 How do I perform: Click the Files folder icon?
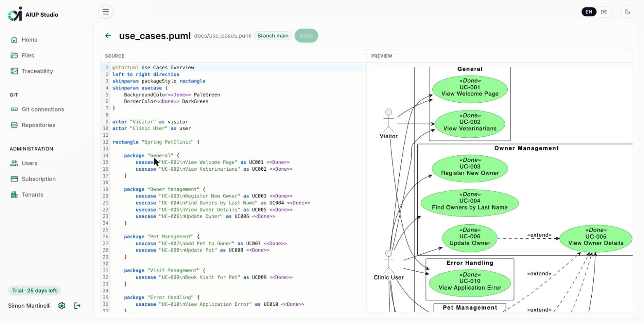[14, 55]
